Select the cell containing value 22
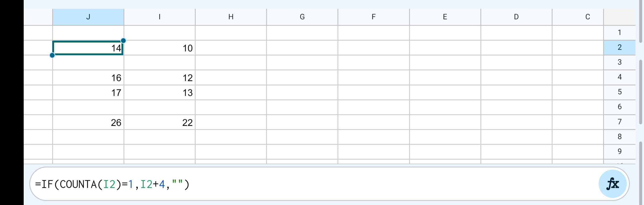This screenshot has width=644, height=205. pos(159,122)
